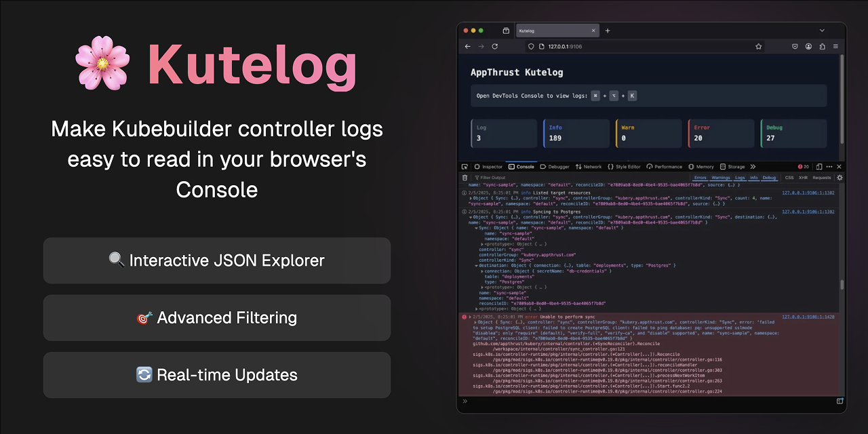Click the console input prompt chevrons
Screen dimensions: 868x434
(x=465, y=401)
